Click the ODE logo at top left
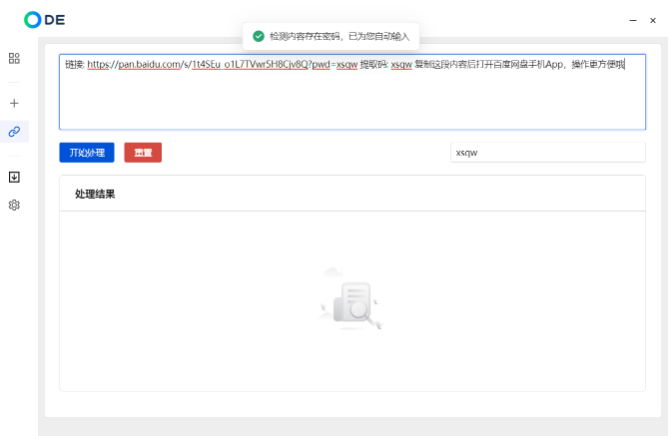The height and width of the screenshot is (436, 672). tap(45, 20)
